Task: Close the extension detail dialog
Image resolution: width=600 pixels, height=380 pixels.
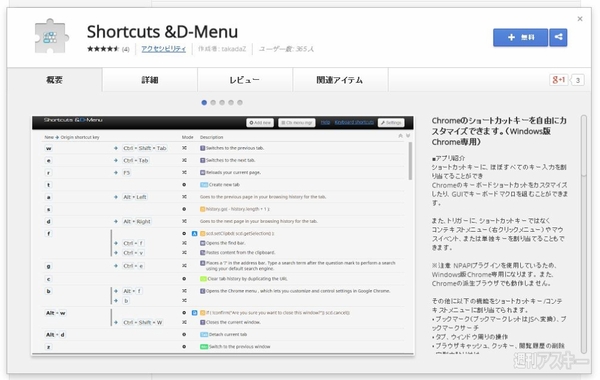Action: [580, 18]
